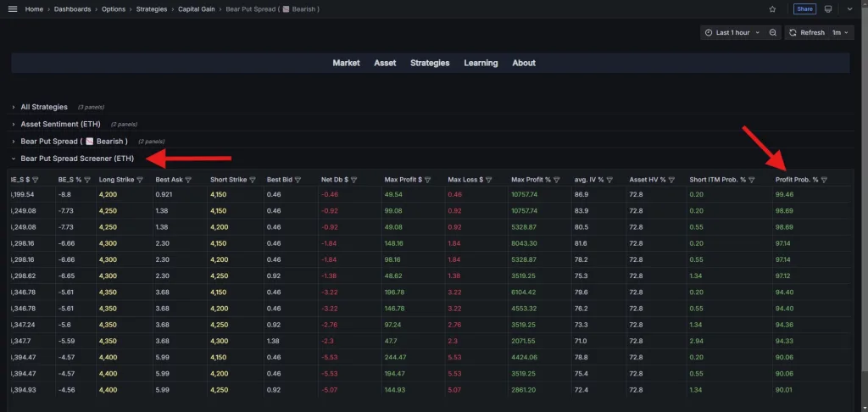
Task: Filter the Max Profit $ column
Action: click(428, 180)
